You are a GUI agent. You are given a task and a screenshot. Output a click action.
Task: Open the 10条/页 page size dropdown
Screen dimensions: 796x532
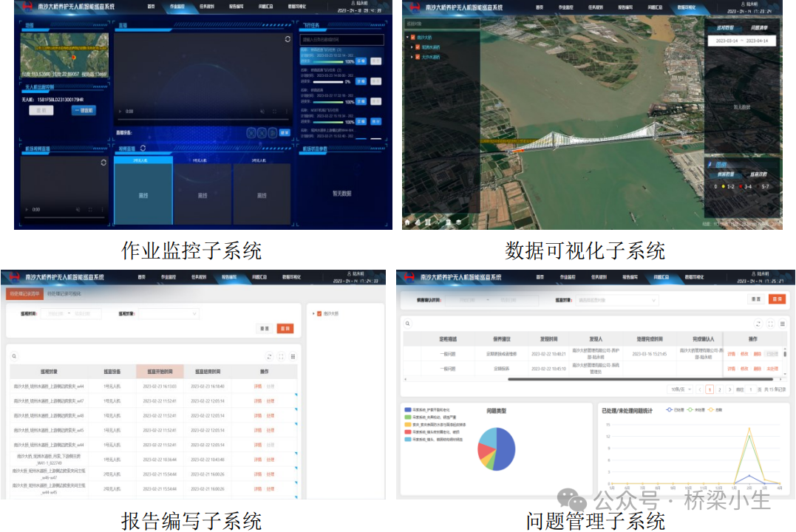pyautogui.click(x=680, y=389)
